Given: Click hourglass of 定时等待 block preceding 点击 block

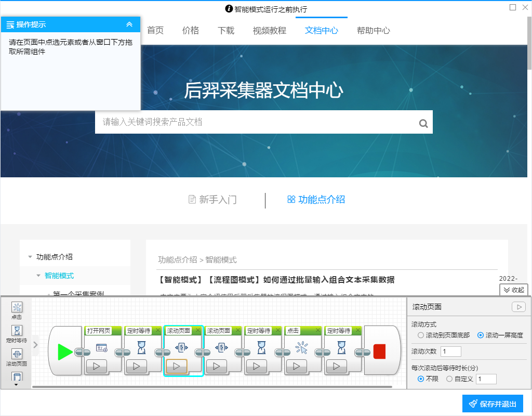Looking at the screenshot, I should point(262,348).
